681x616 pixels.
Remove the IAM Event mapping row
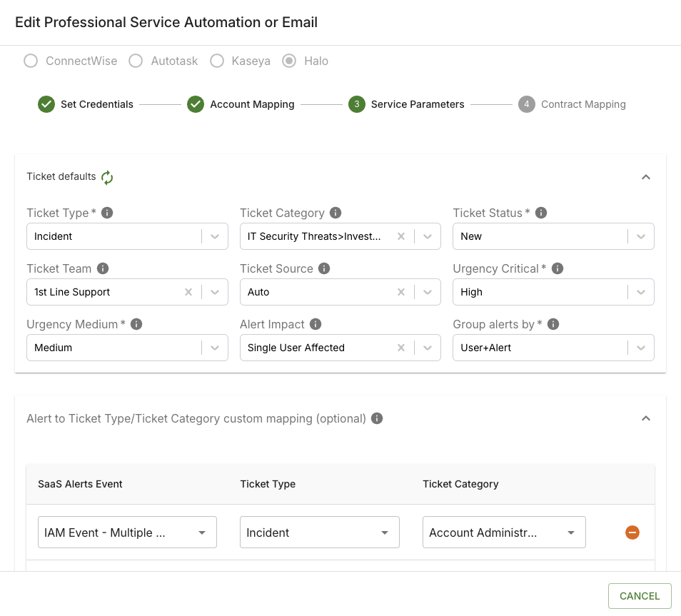pos(632,532)
